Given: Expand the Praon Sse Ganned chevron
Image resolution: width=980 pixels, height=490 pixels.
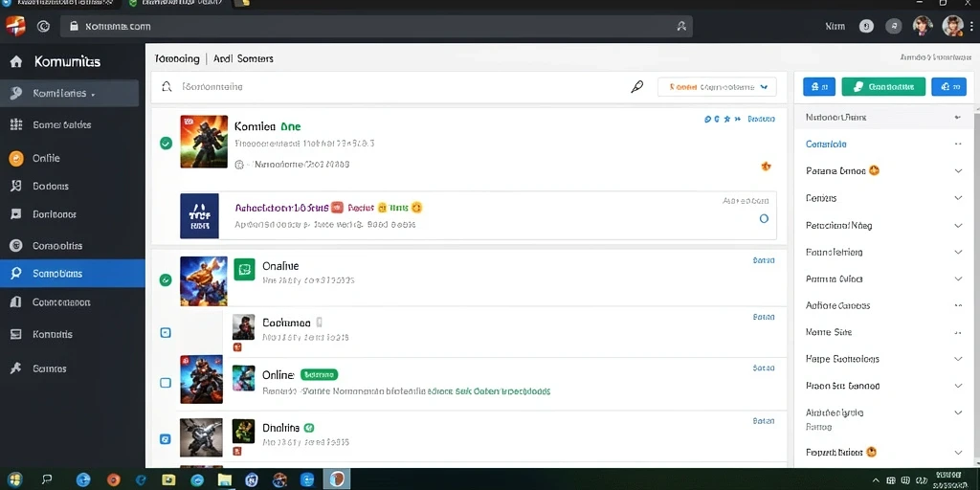Looking at the screenshot, I should coord(958,387).
